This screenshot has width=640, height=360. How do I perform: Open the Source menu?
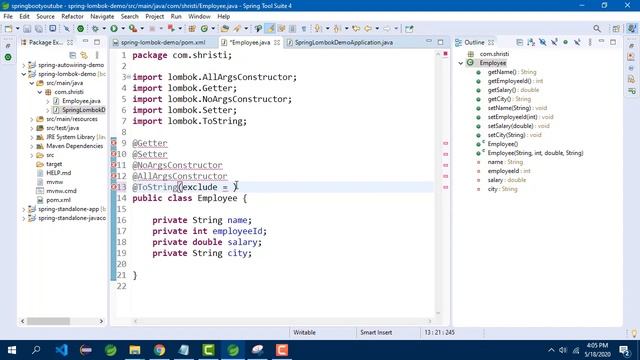click(45, 16)
